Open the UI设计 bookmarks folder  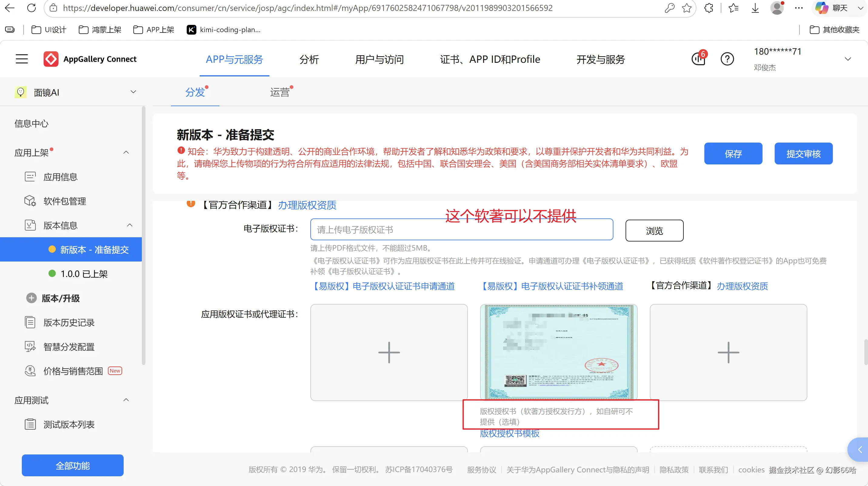(x=49, y=30)
